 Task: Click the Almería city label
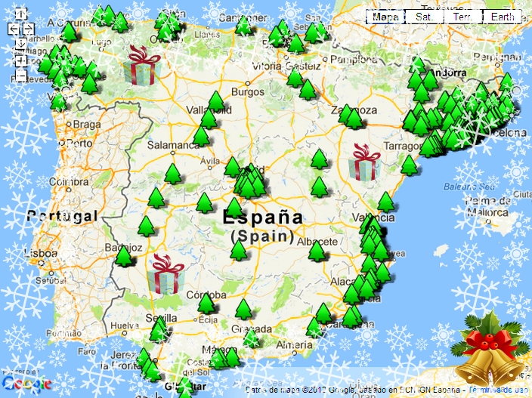click(294, 345)
